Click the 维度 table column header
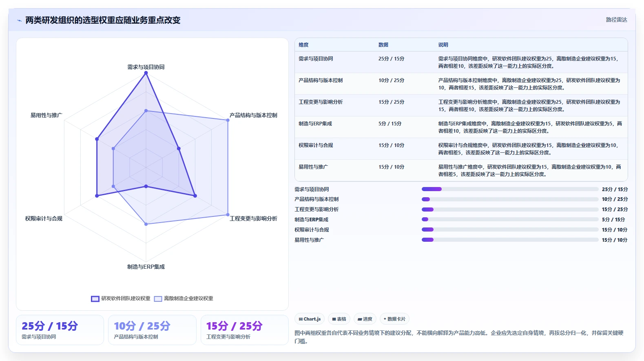644x361 pixels. [303, 45]
